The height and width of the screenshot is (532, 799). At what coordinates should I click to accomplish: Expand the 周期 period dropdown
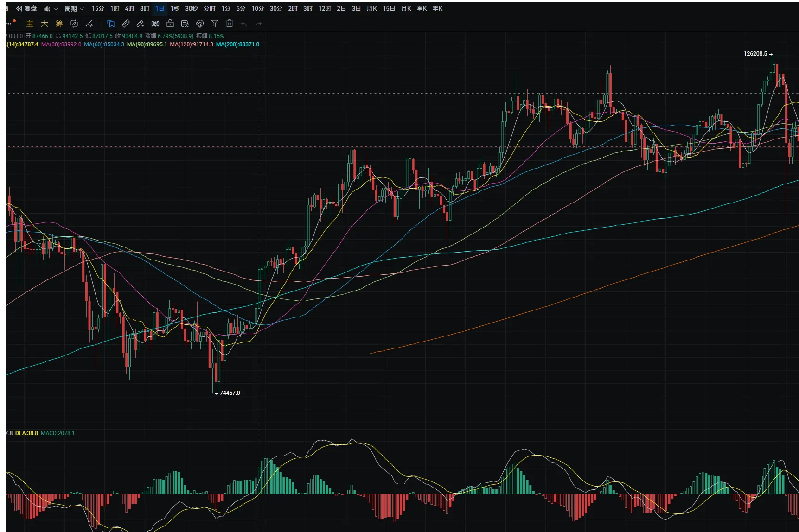coord(74,8)
